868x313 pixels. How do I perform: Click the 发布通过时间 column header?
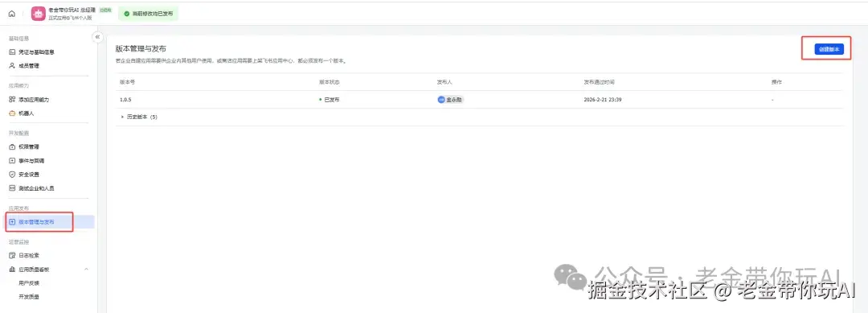point(599,82)
